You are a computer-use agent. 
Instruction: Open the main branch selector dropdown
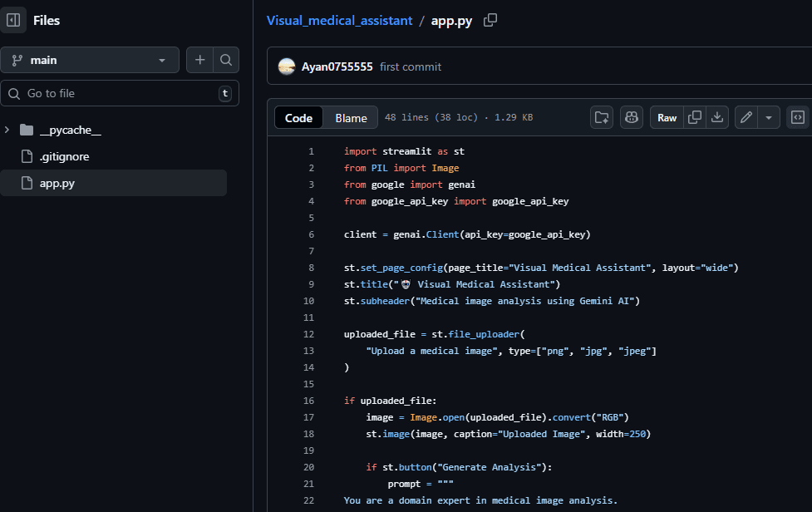(90, 59)
